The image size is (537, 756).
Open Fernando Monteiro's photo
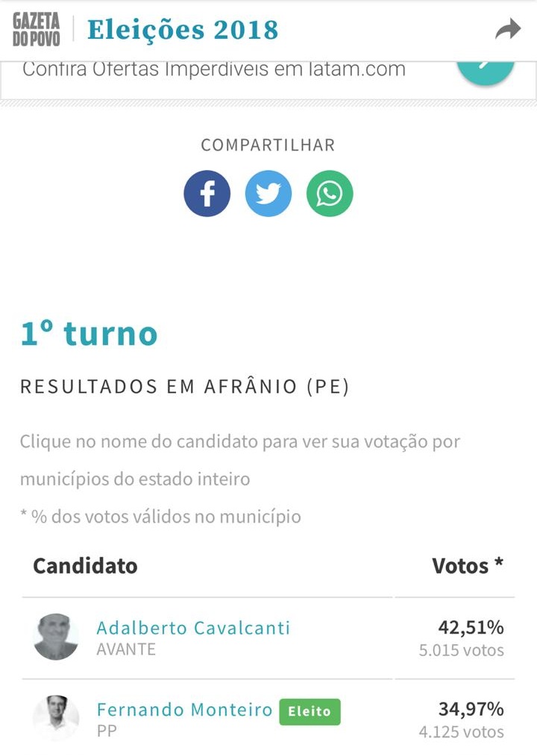56,719
